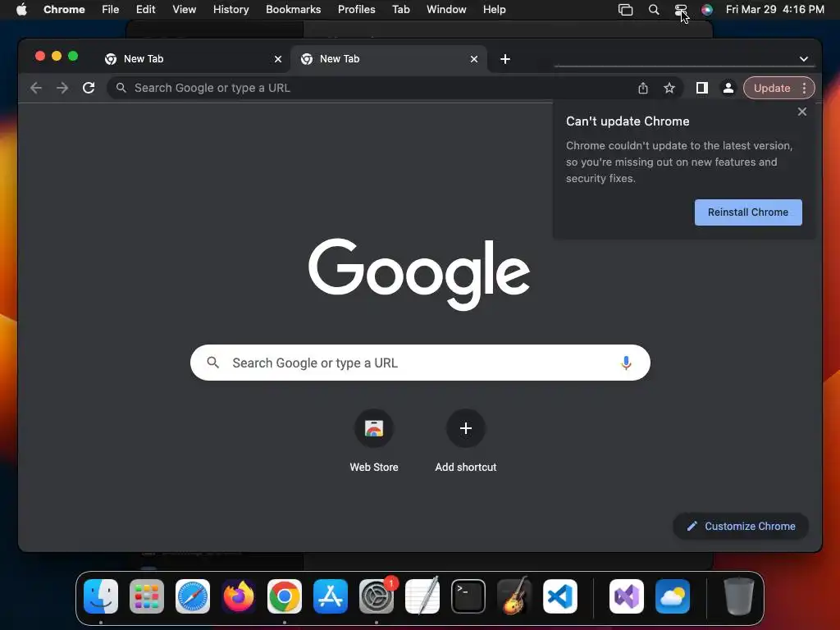Reload the current page
Viewport: 840px width, 630px height.
89,88
